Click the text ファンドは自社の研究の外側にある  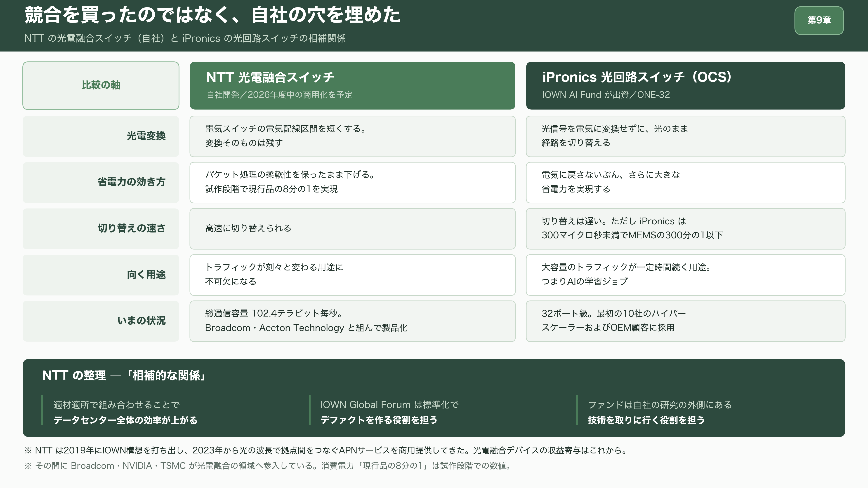(660, 405)
